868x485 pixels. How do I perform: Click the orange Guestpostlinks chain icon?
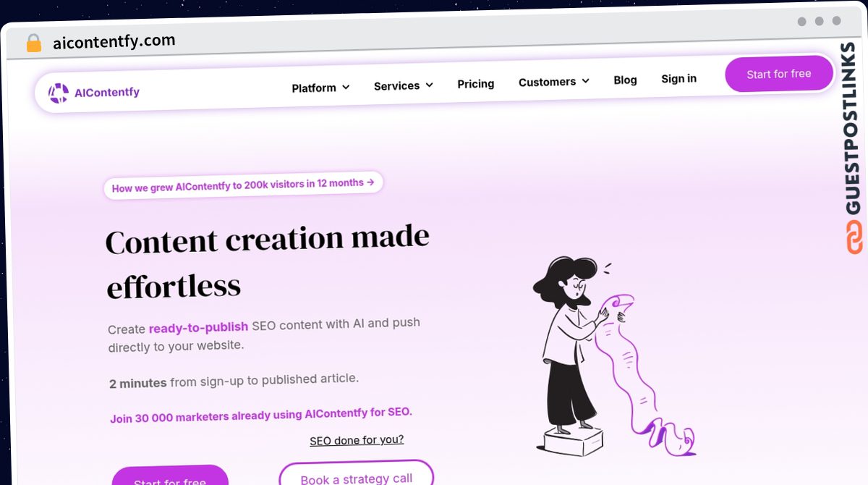[x=854, y=237]
